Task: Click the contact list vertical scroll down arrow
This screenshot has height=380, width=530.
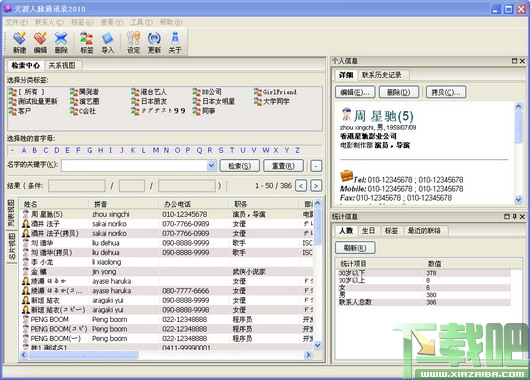Action: [x=318, y=345]
